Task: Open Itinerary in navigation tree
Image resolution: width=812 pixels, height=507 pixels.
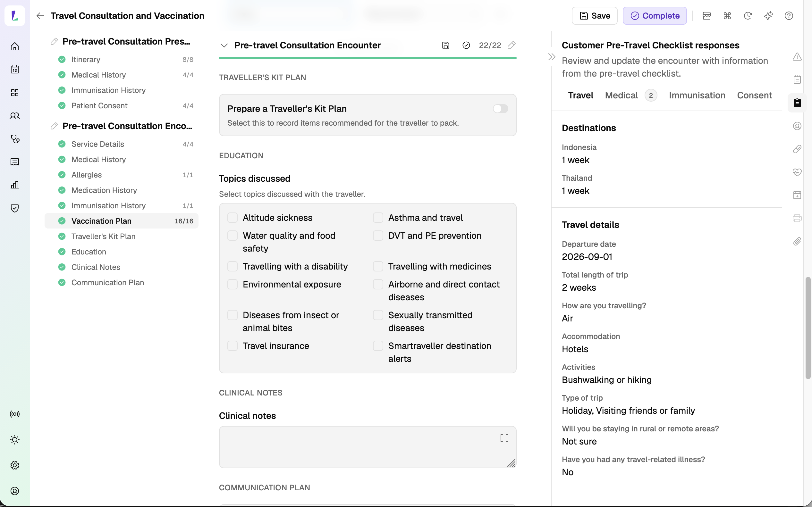Action: point(122,59)
